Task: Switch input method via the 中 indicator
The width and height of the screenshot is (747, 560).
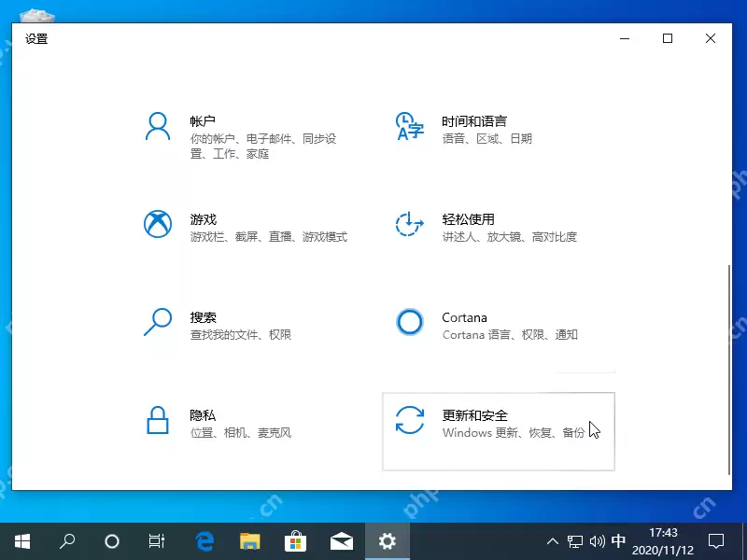Action: [x=619, y=540]
